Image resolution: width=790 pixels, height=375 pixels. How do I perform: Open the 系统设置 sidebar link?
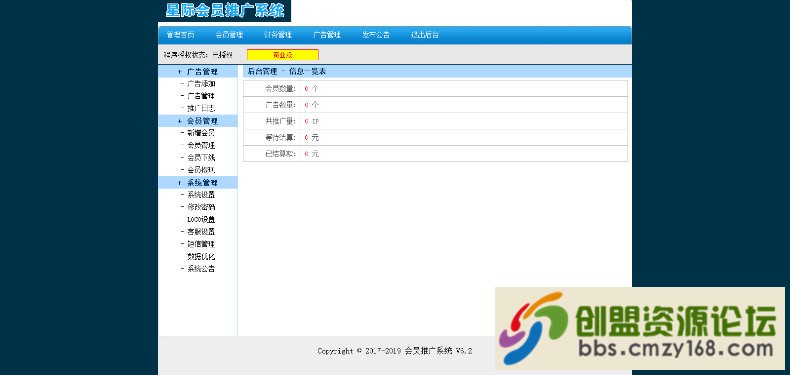[x=201, y=195]
